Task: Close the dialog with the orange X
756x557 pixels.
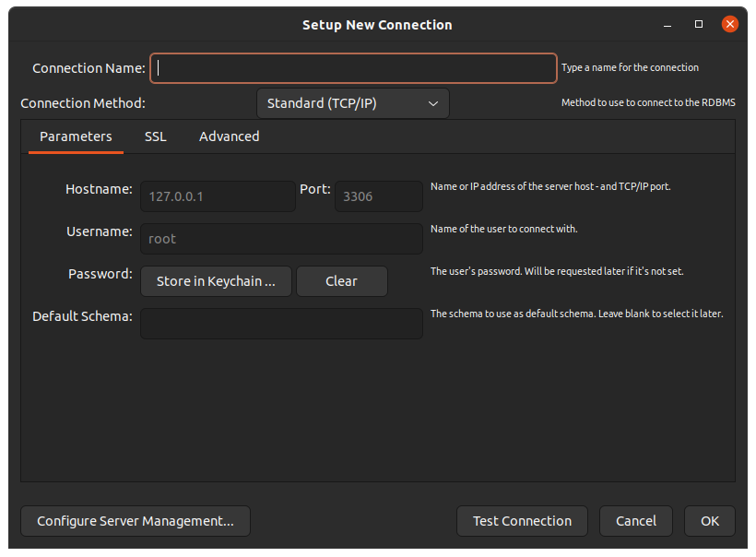Action: [729, 25]
